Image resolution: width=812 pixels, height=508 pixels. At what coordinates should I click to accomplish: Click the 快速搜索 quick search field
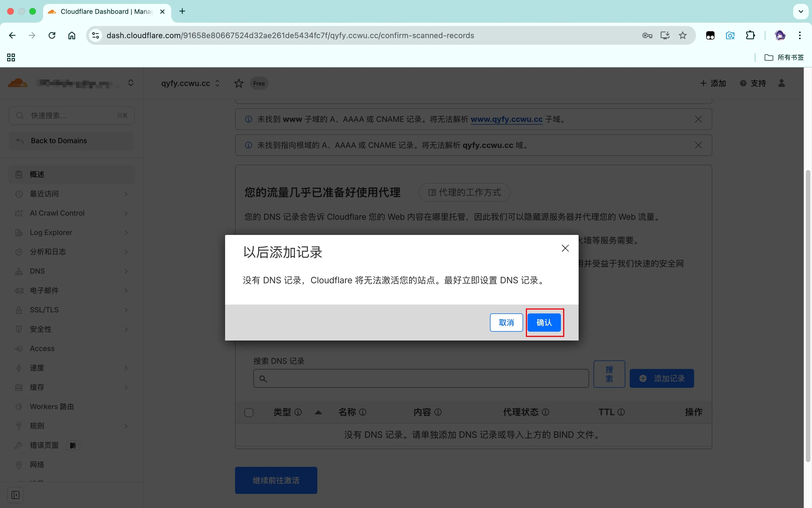(x=71, y=116)
